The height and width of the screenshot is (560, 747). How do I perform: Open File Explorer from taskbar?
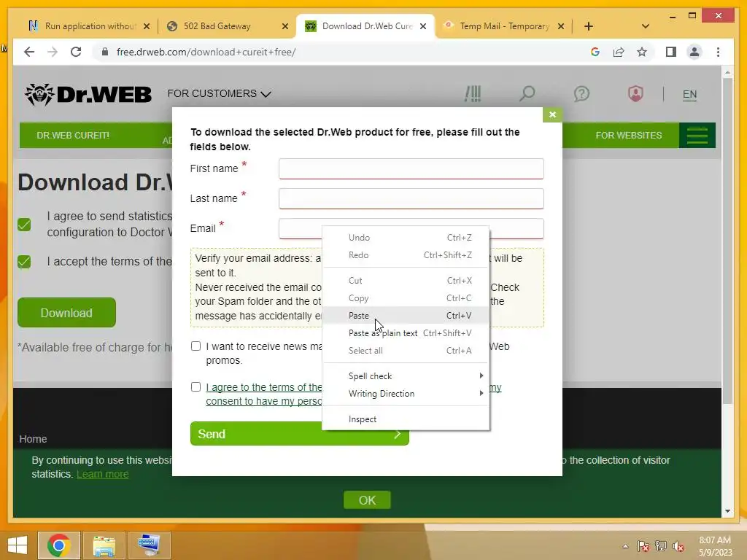(x=104, y=545)
